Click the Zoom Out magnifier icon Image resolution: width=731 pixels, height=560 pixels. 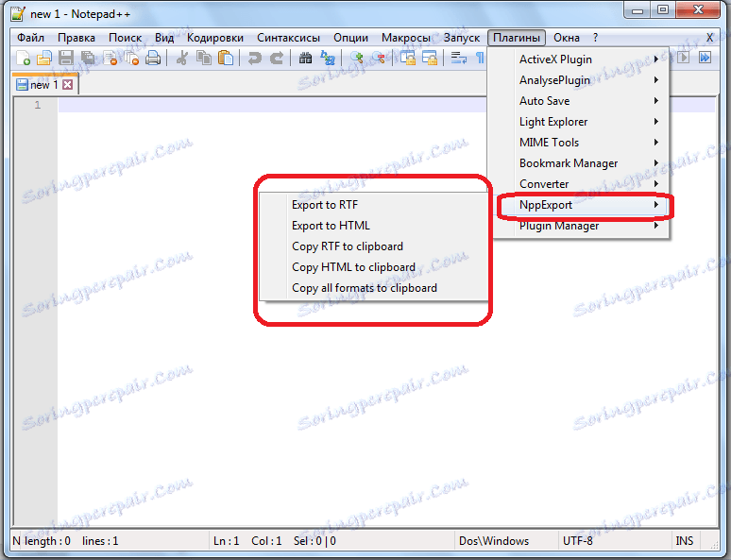click(x=378, y=59)
